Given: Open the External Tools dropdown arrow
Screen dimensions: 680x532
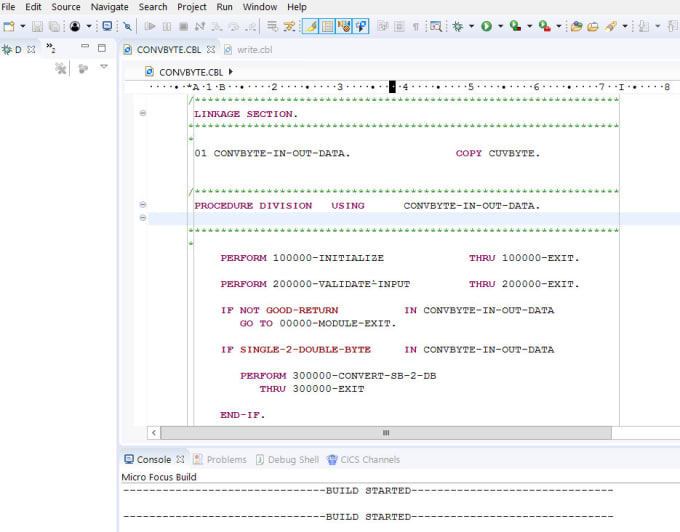Looking at the screenshot, I should 559,26.
